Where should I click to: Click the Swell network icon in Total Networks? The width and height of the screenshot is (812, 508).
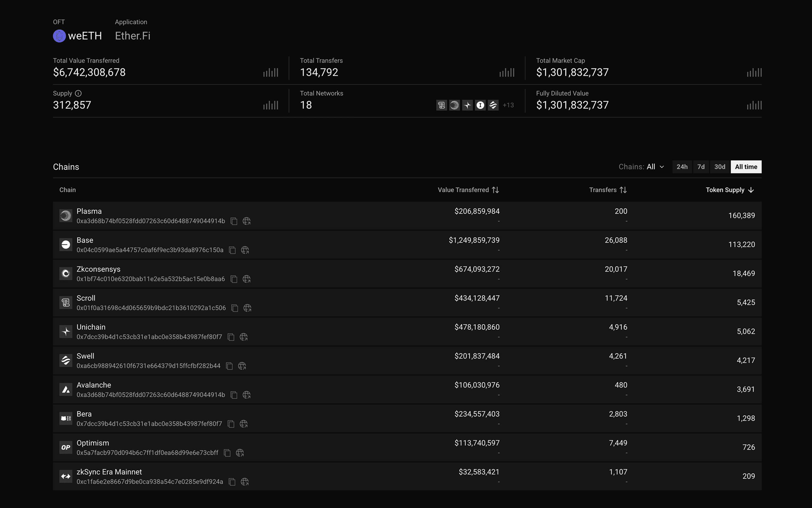(x=493, y=105)
